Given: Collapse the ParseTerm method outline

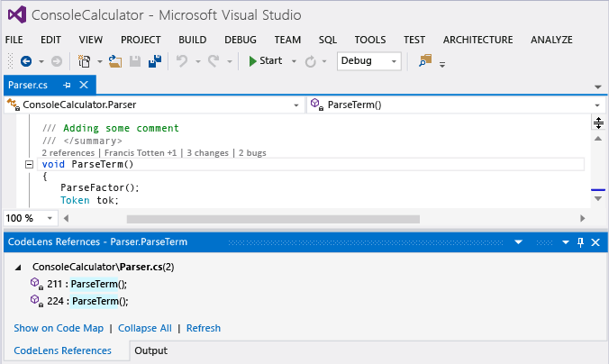Looking at the screenshot, I should pyautogui.click(x=29, y=165).
